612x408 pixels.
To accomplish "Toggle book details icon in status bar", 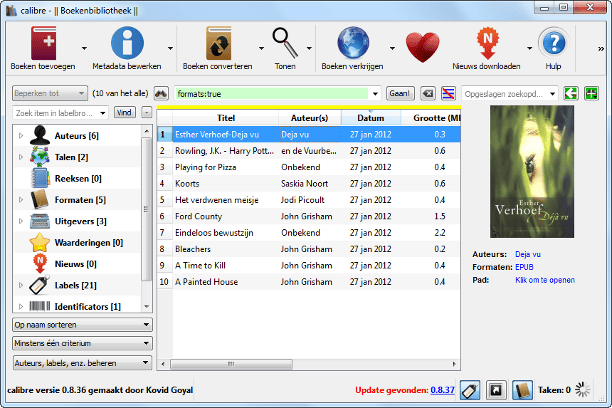I will pyautogui.click(x=522, y=390).
